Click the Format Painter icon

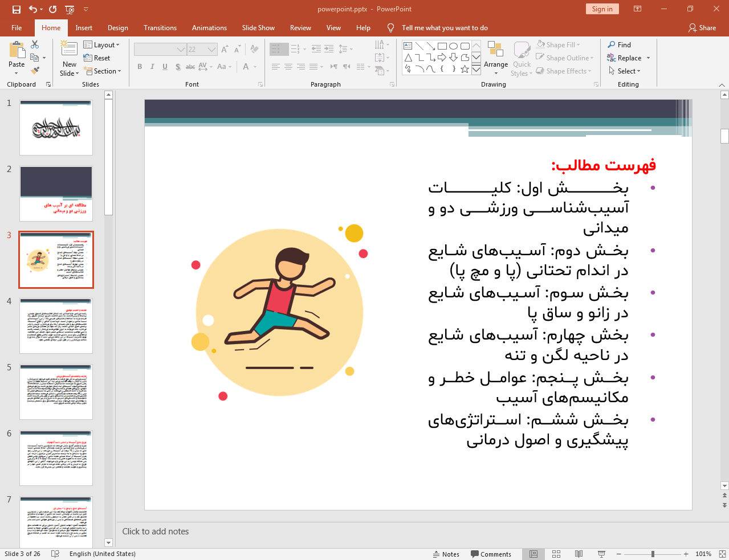[x=35, y=71]
